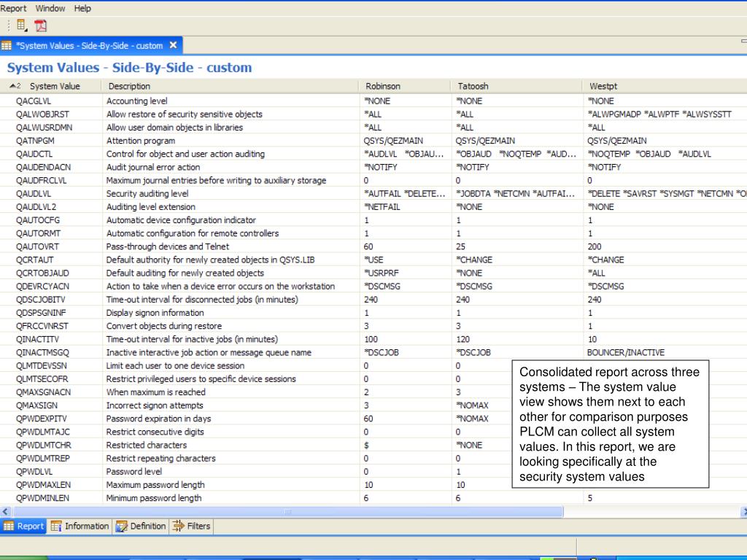Sort by the System Value column header
The image size is (747, 560).
click(51, 86)
